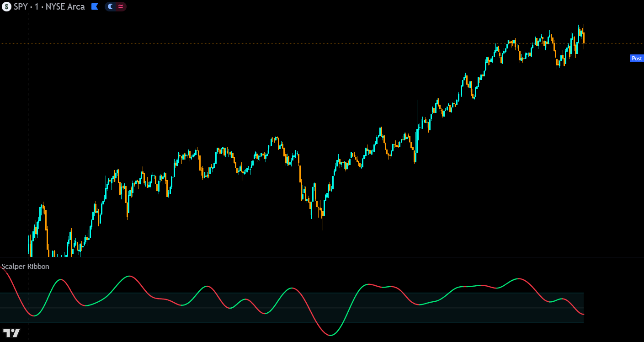Viewport: 644px width, 342px height.
Task: Click the pink wavy-lines data status icon
Action: click(x=121, y=7)
